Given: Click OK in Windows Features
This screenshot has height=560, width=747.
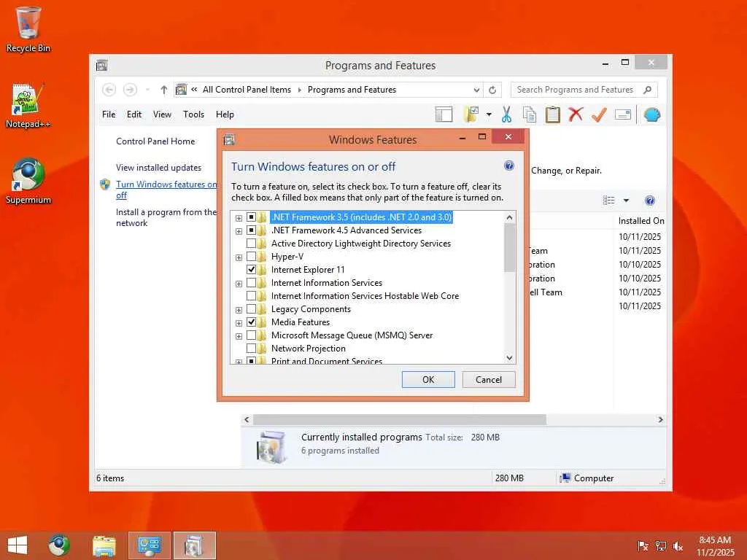Looking at the screenshot, I should pyautogui.click(x=427, y=379).
